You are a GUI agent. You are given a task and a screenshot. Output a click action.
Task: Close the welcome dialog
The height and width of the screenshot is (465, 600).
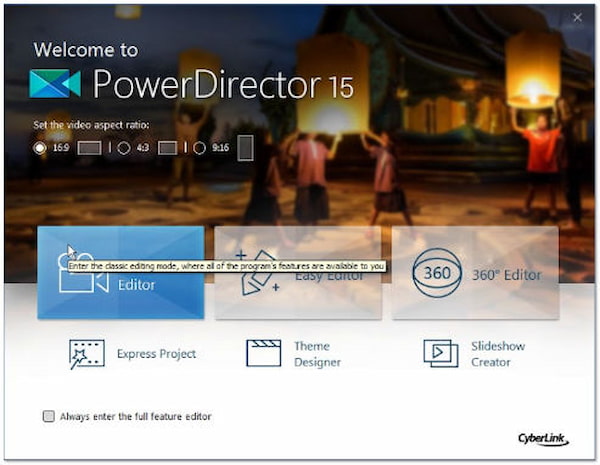(x=577, y=17)
